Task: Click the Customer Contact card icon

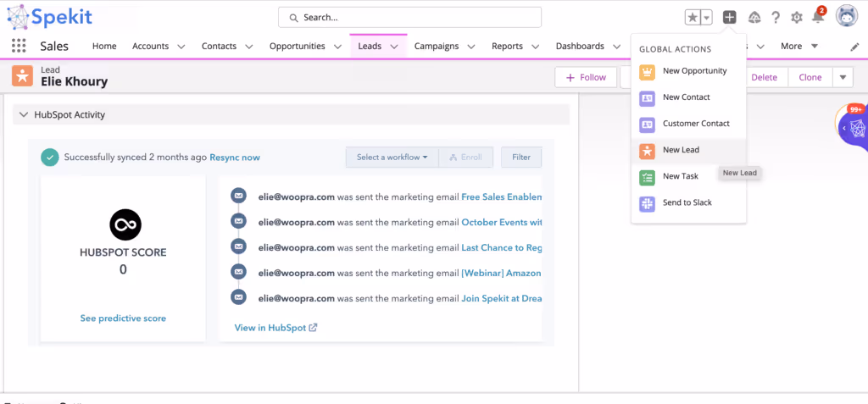Action: [647, 125]
